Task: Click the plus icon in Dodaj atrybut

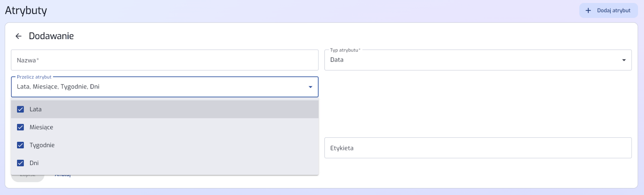Action: click(x=588, y=10)
